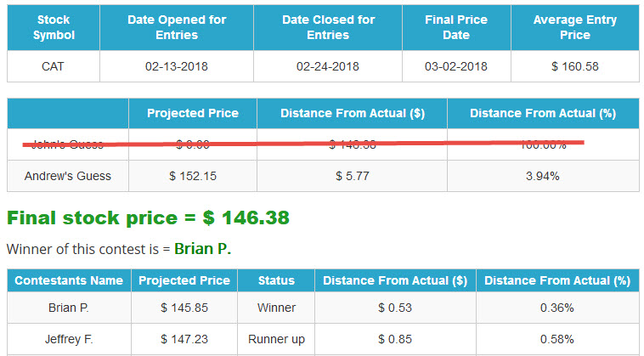Screen dimensions: 644x356
Task: Select the 02-24-2018 closed date cell
Action: [x=328, y=66]
